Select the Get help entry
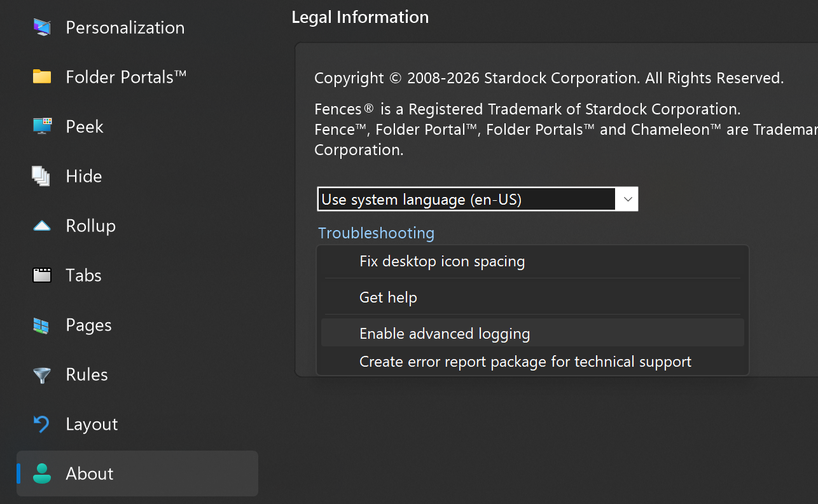Image resolution: width=818 pixels, height=504 pixels. 388,297
